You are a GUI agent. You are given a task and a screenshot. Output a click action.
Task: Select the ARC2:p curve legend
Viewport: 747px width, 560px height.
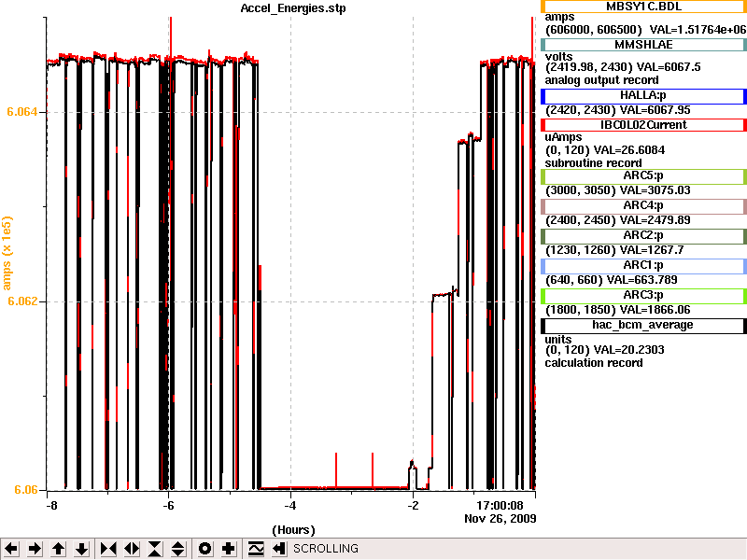coord(643,236)
